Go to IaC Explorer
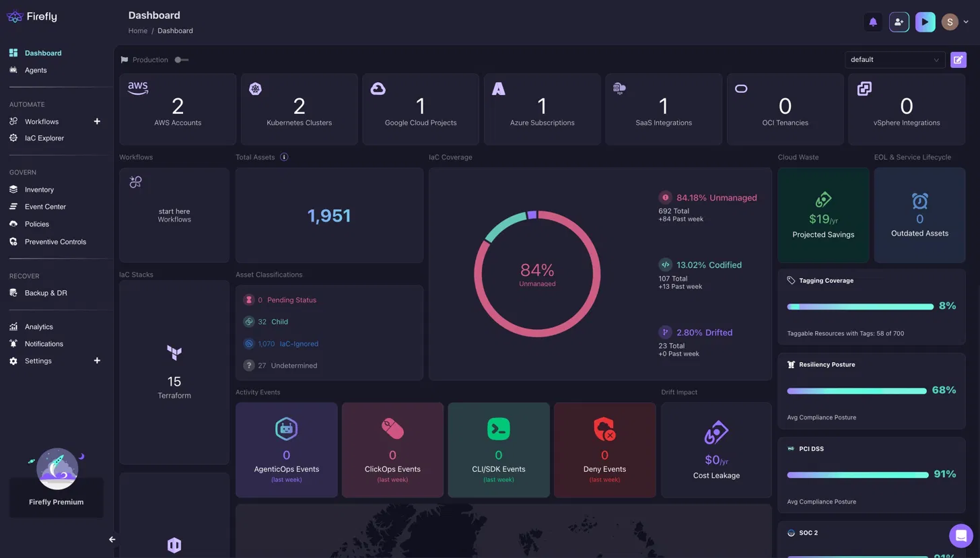Viewport: 980px width, 558px height. click(44, 139)
